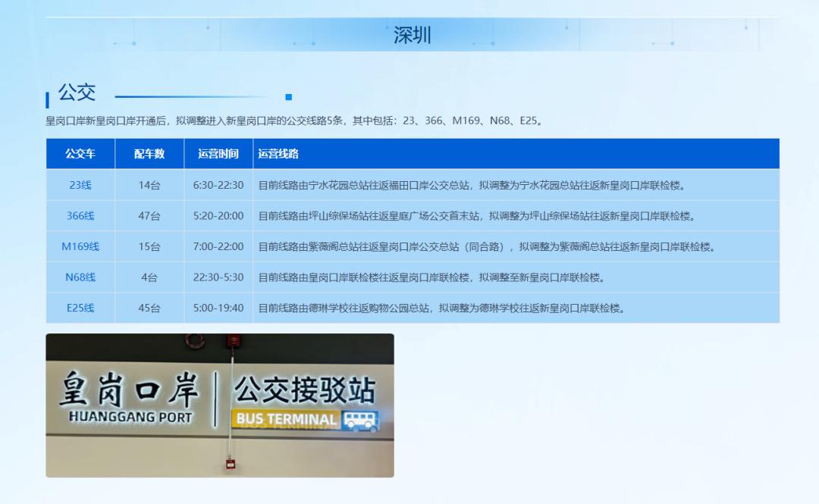Open the 366线 bus route link

tap(80, 216)
